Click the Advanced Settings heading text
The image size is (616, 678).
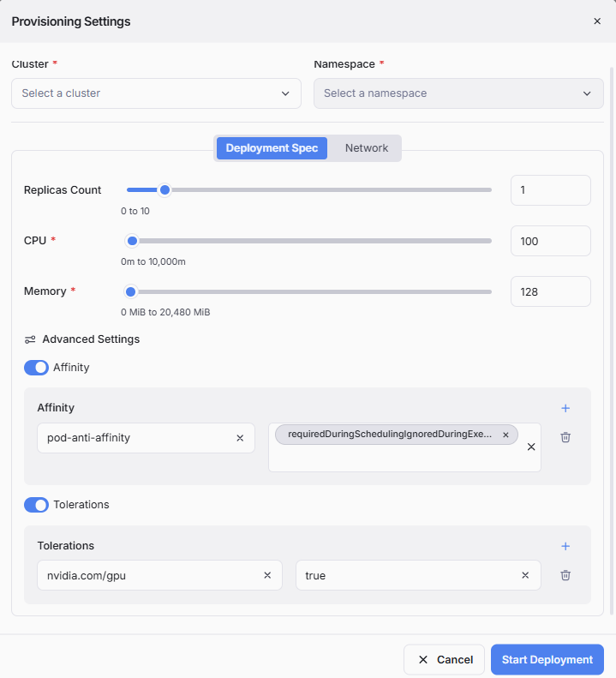pyautogui.click(x=91, y=339)
